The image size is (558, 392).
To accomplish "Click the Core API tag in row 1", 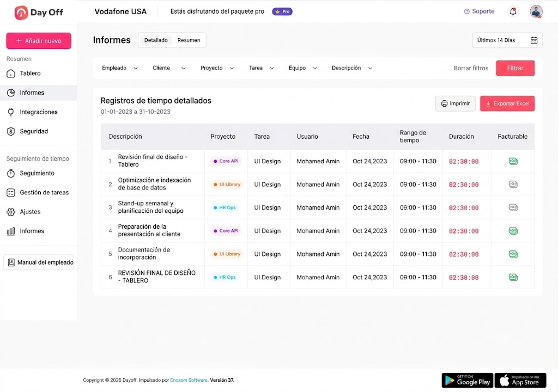I will tap(226, 161).
